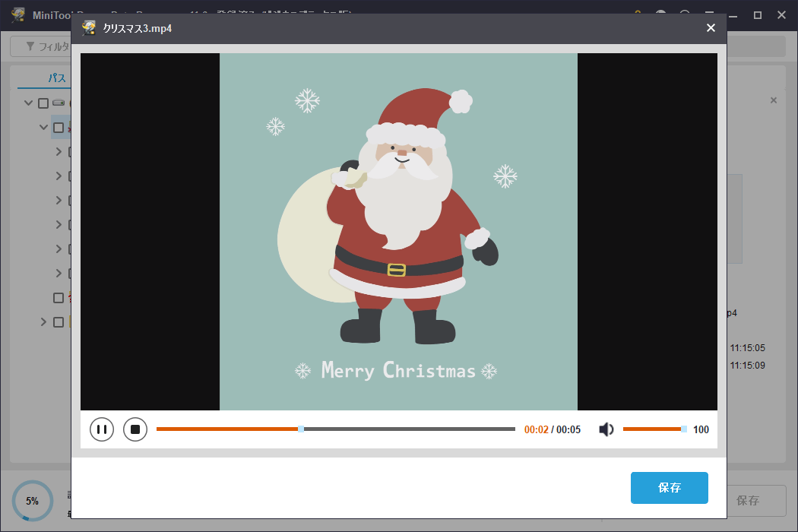The image size is (798, 532).
Task: Click the blue 保存 button in preview
Action: (x=669, y=488)
